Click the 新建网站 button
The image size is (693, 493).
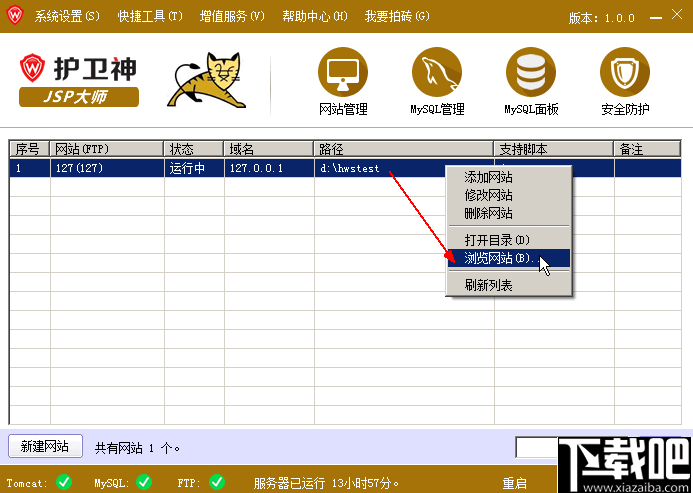point(45,446)
